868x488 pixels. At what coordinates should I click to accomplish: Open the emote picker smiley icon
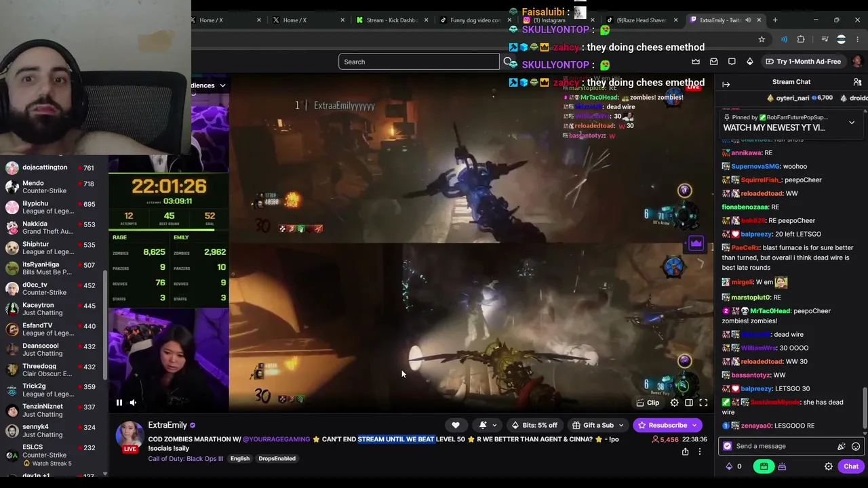point(856,447)
